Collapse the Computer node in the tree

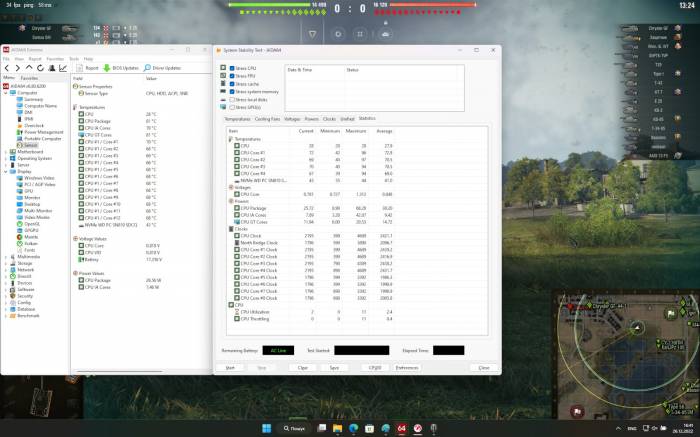click(6, 92)
